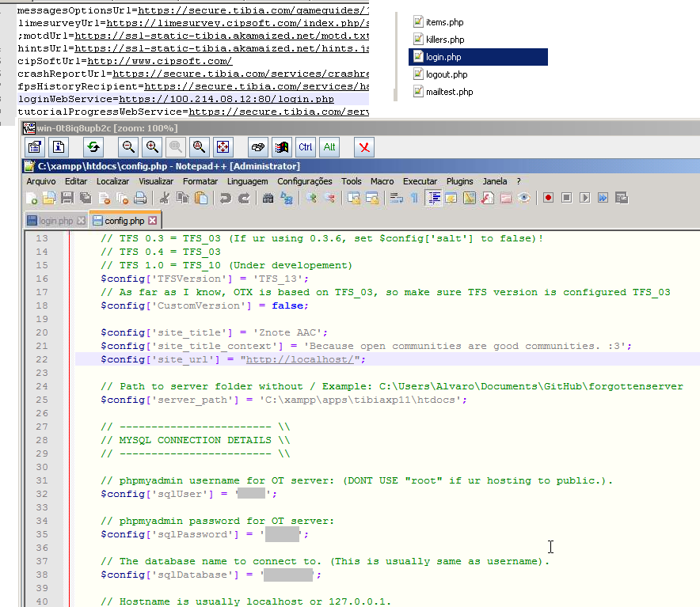Image resolution: width=700 pixels, height=607 pixels.
Task: Open the Linguagem menu
Action: [x=248, y=182]
